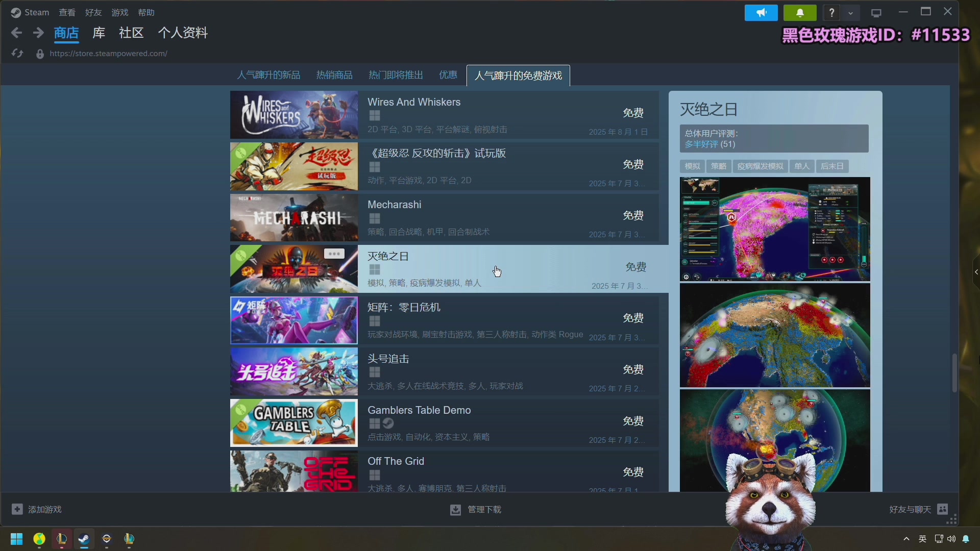Open the question mark help button
The height and width of the screenshot is (551, 980).
tap(831, 13)
